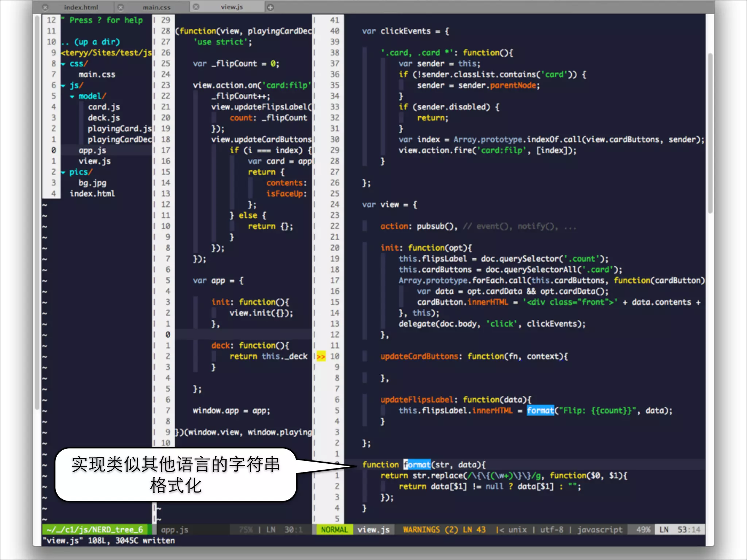The width and height of the screenshot is (747, 560).
Task: Collapse the js/ folder in NERDTree
Action: point(63,86)
